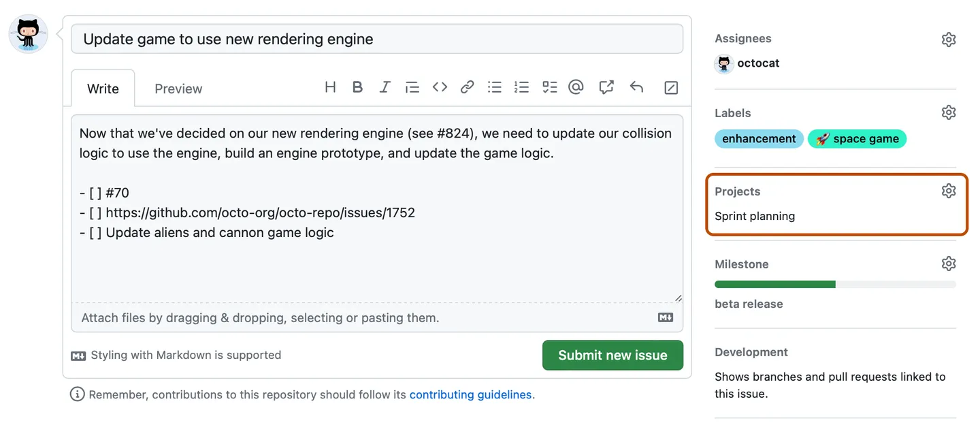Open the Projects gear menu
This screenshot has width=980, height=425.
pyautogui.click(x=949, y=191)
